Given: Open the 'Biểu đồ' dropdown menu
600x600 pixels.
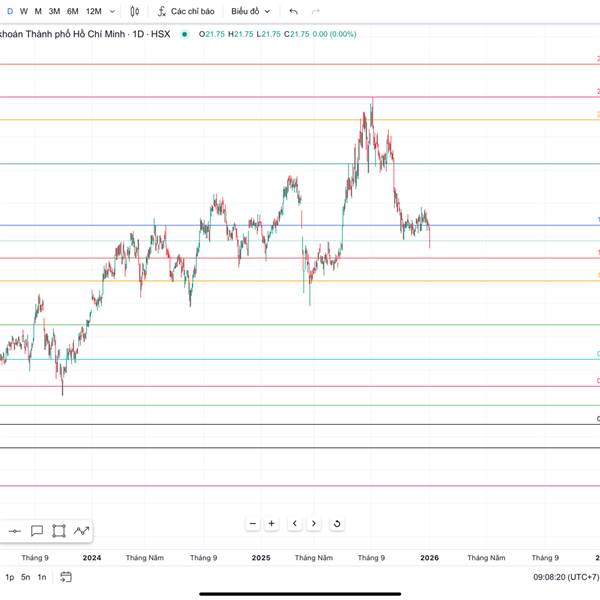Looking at the screenshot, I should coord(250,11).
